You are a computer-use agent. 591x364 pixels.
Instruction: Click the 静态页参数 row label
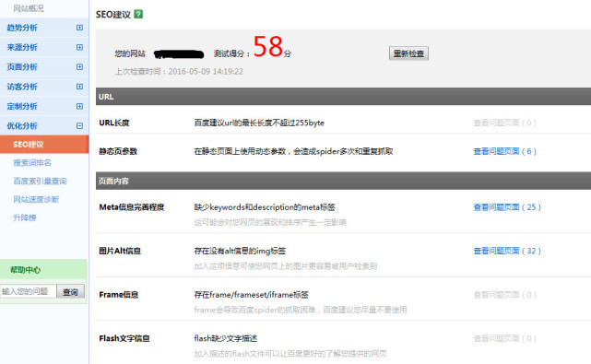point(118,151)
